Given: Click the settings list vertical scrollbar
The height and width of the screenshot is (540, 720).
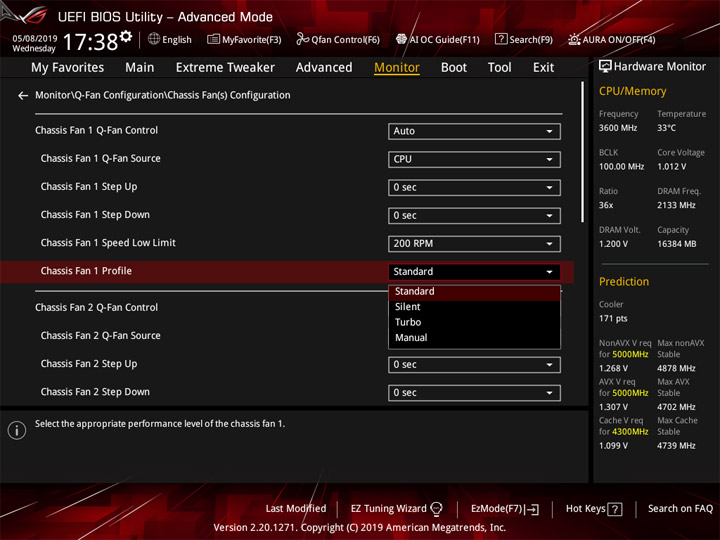Looking at the screenshot, I should tap(583, 152).
